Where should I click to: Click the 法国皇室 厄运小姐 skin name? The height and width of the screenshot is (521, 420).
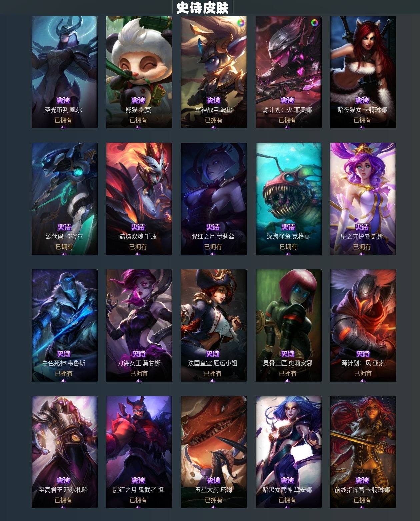213,363
